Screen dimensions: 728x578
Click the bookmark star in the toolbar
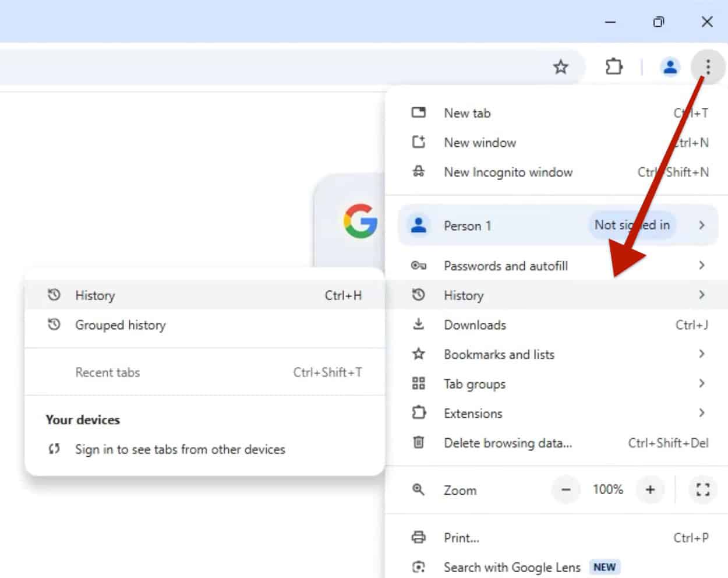coord(561,66)
